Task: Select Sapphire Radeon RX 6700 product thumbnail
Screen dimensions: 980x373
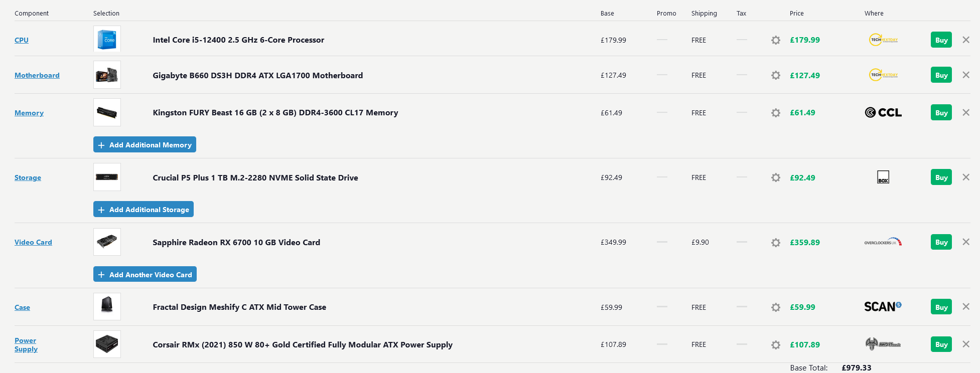Action: click(x=107, y=242)
